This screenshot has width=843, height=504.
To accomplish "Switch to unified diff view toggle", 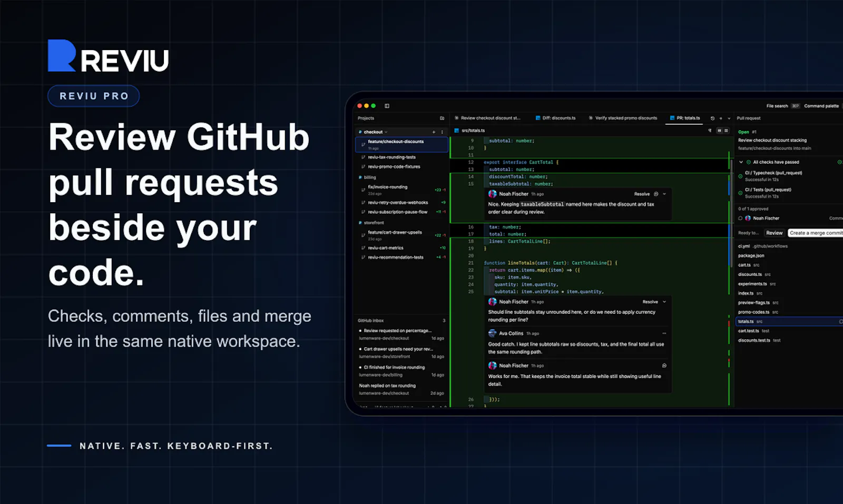I will pyautogui.click(x=719, y=131).
